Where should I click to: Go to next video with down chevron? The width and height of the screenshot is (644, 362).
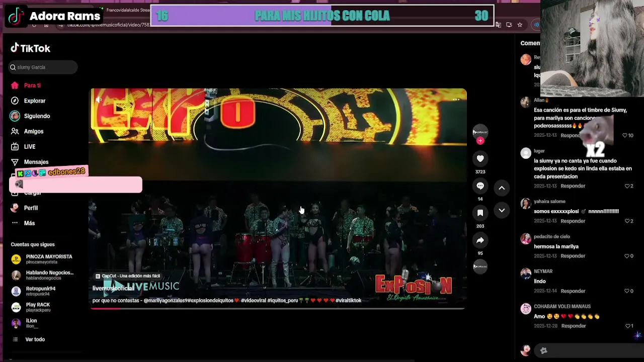[x=502, y=210]
